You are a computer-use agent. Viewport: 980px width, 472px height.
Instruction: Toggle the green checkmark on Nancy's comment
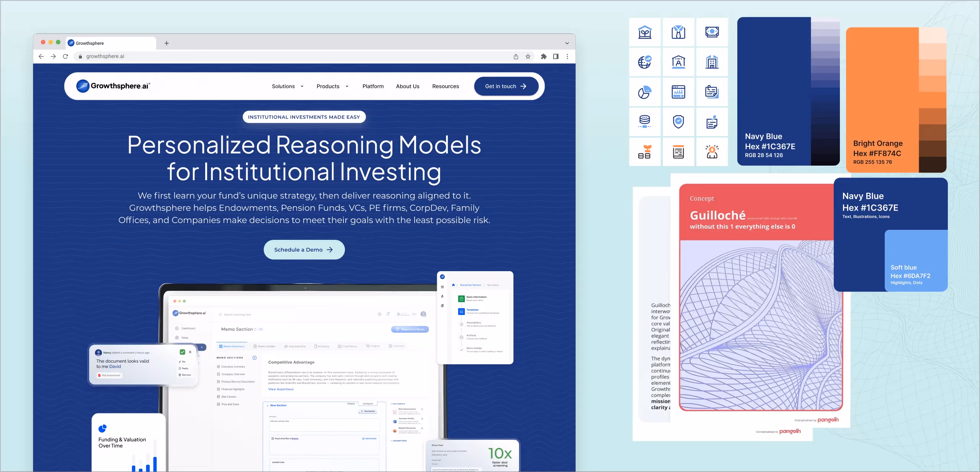[183, 352]
